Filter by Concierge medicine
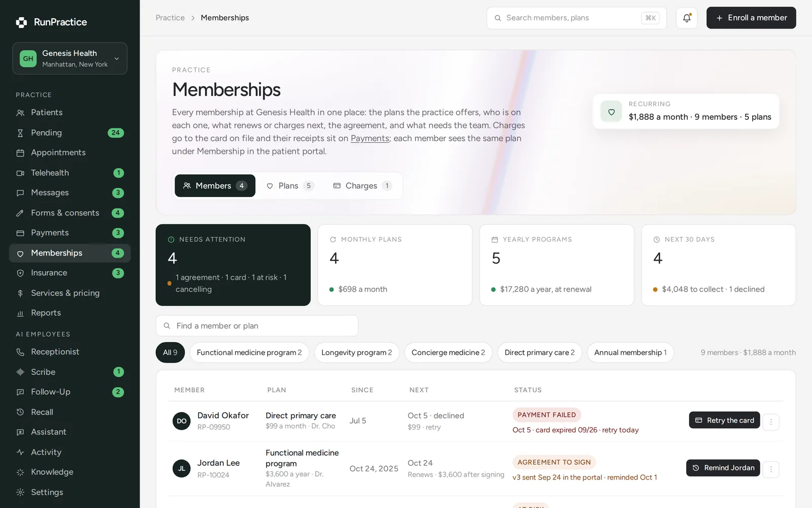 (x=448, y=353)
